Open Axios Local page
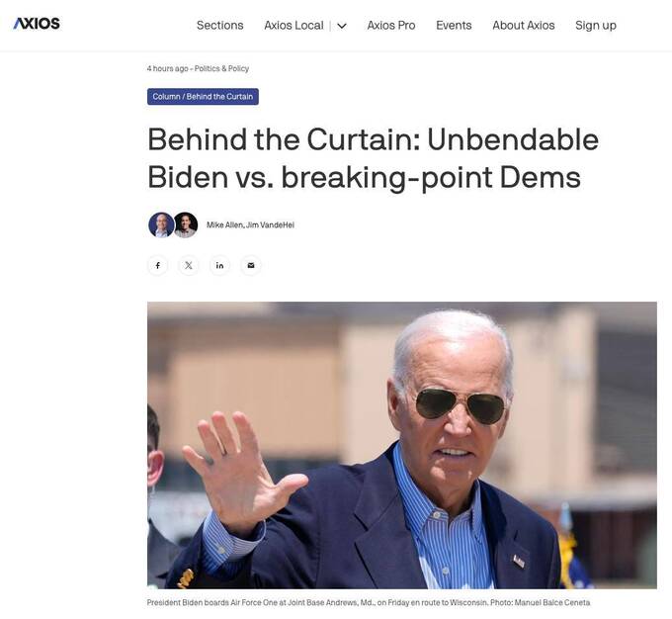This screenshot has width=672, height=619. (x=294, y=26)
